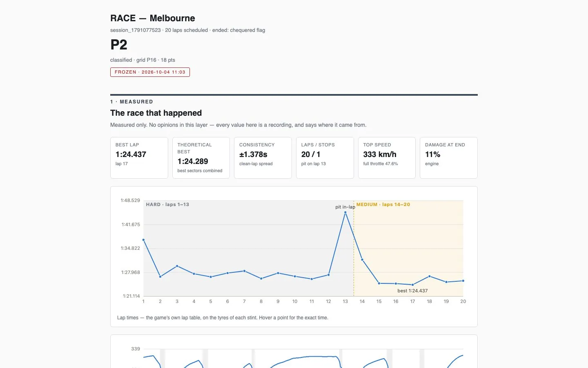Click the "clean-lap spread" caption
The height and width of the screenshot is (368, 588).
[x=256, y=164]
